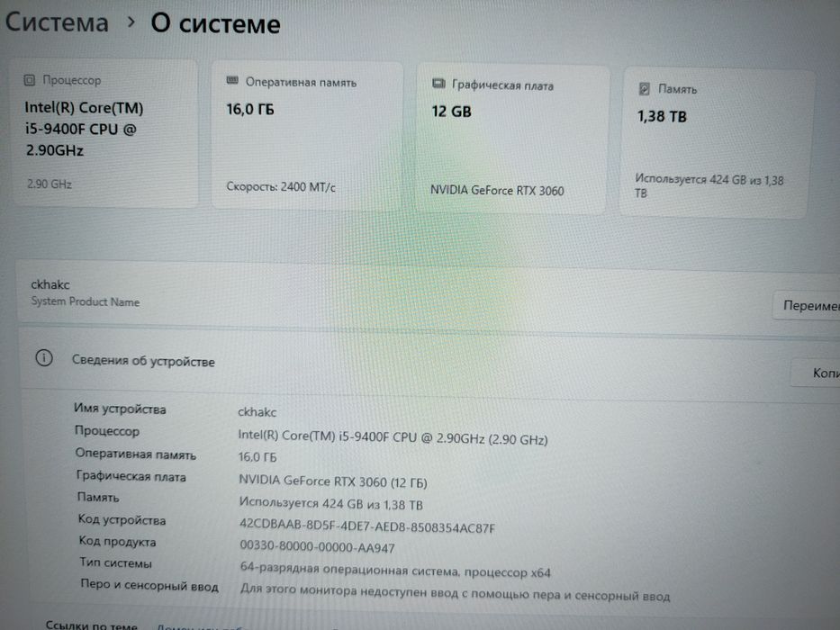Viewport: 840px width, 630px height.
Task: Click the Переименовать rename PC button
Action: tap(808, 306)
